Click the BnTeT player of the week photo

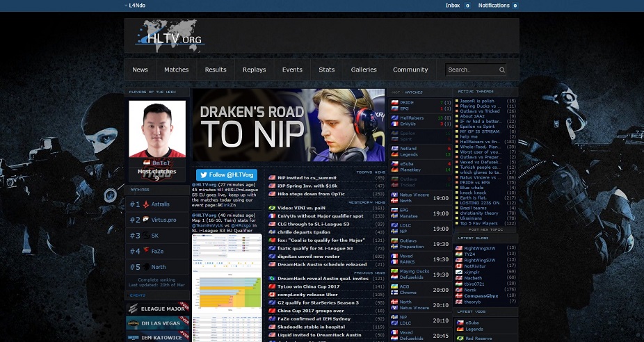(157, 129)
